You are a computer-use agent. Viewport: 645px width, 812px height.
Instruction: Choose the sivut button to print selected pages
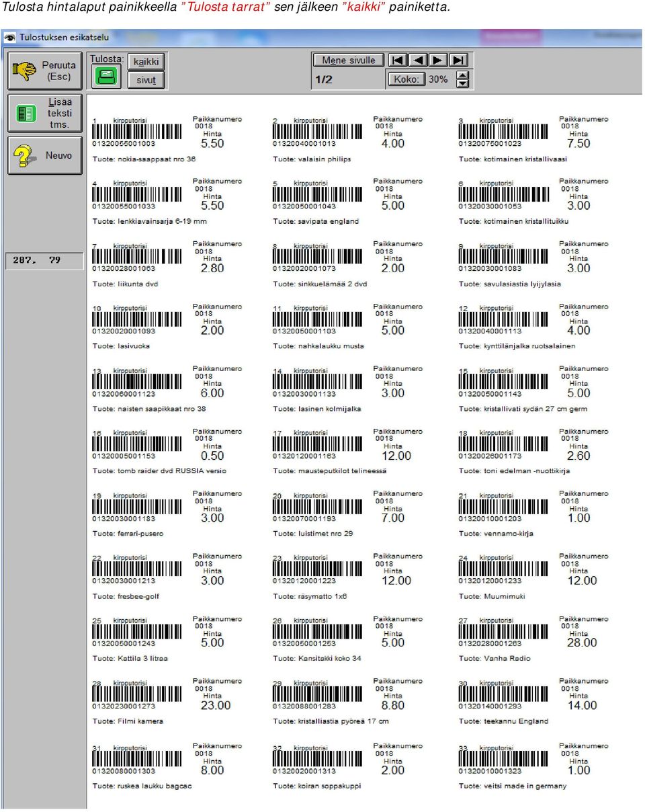[146, 80]
